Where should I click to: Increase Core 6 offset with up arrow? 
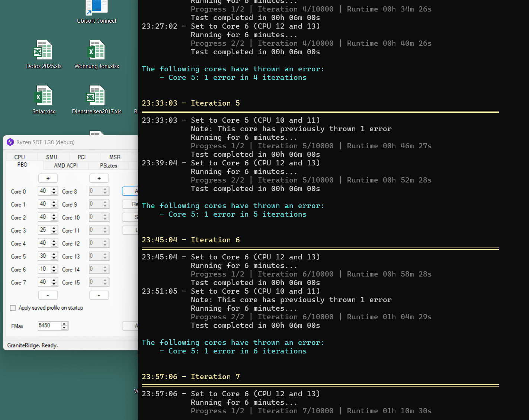[x=54, y=268]
